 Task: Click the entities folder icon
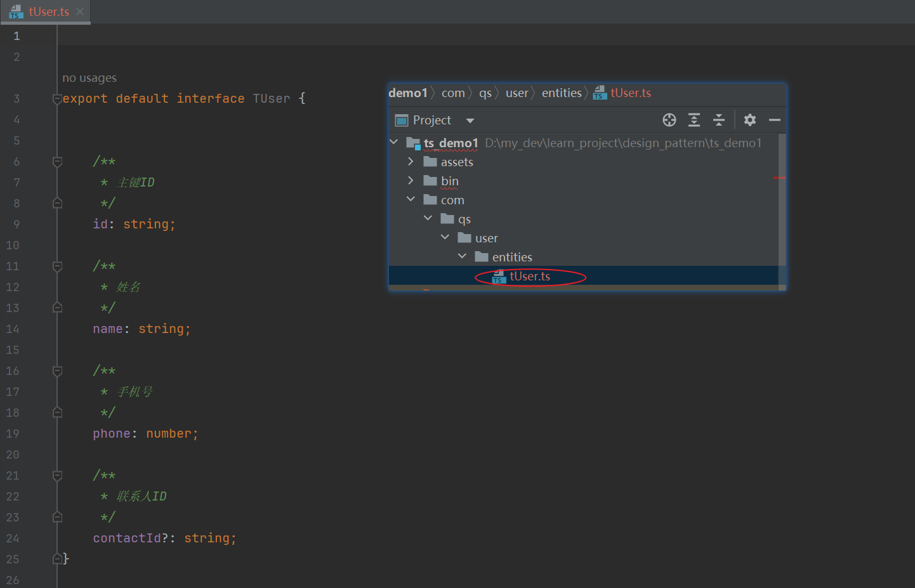(x=482, y=256)
